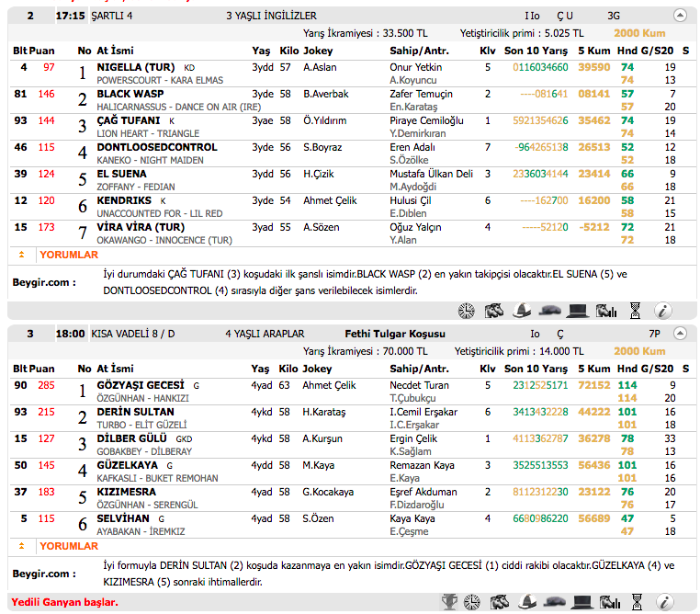Screen dimensions: 700x614
Task: Click the Fethi Tulgar Koşusu race title
Action: point(394,335)
